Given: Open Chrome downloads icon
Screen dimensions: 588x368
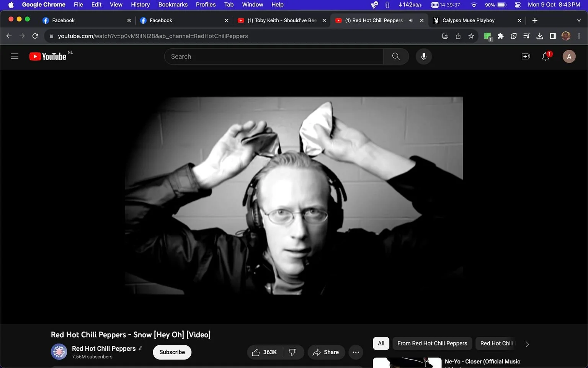Looking at the screenshot, I should (x=540, y=36).
